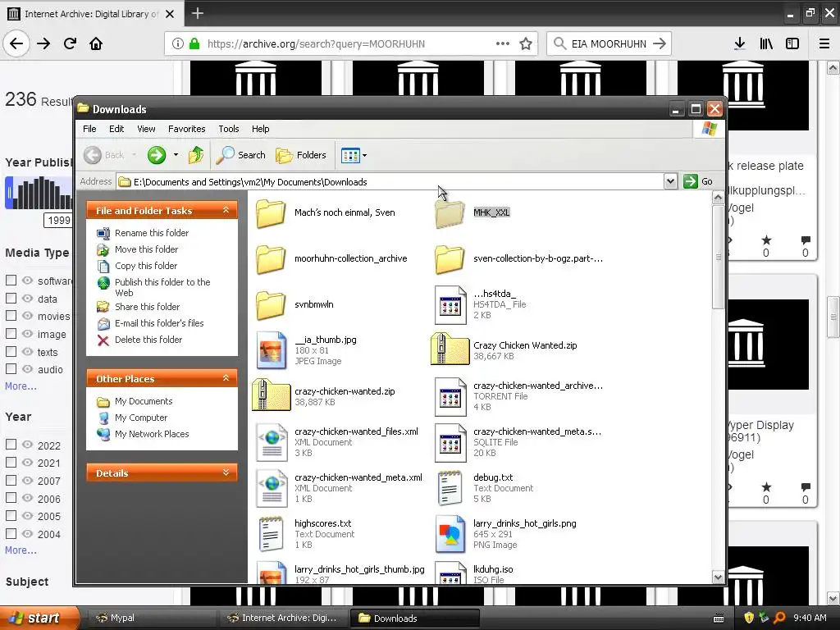Click Rename this folder link

pos(152,233)
